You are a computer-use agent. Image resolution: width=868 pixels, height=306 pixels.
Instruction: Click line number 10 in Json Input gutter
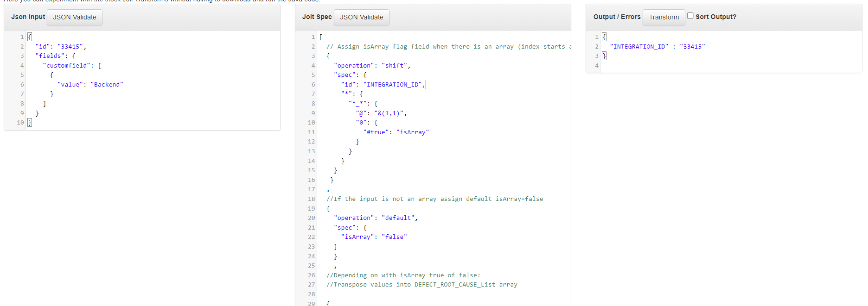coord(20,123)
